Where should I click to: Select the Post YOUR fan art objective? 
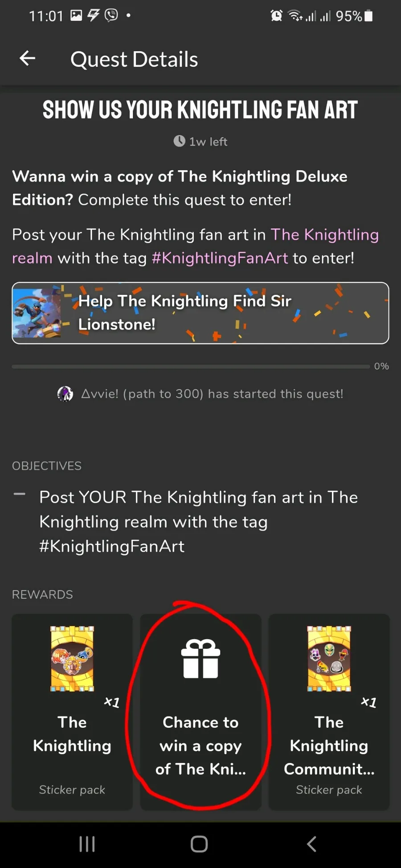click(x=198, y=522)
